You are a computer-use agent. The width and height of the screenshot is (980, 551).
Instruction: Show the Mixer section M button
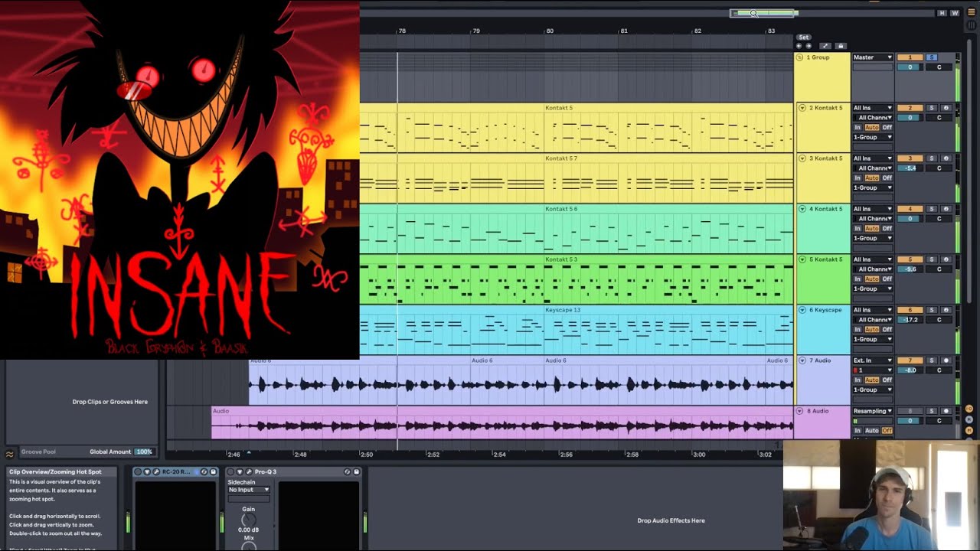[x=969, y=430]
